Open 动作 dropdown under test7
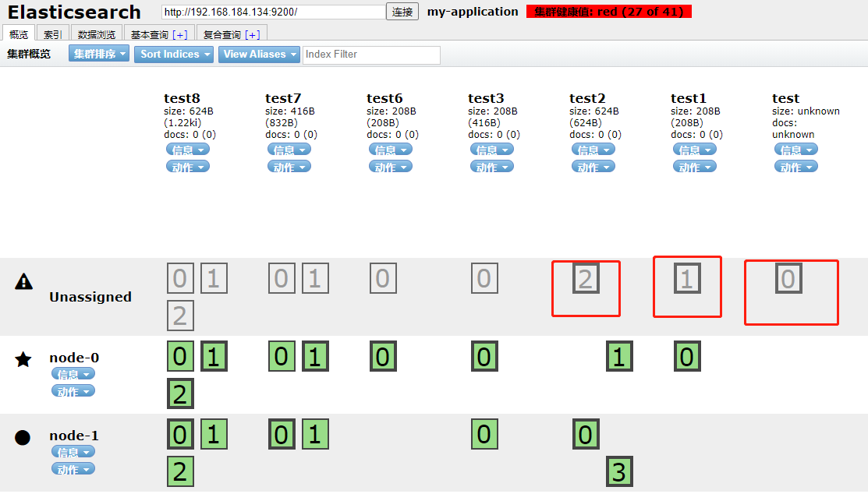Screen dimensions: 868x501 pos(289,167)
